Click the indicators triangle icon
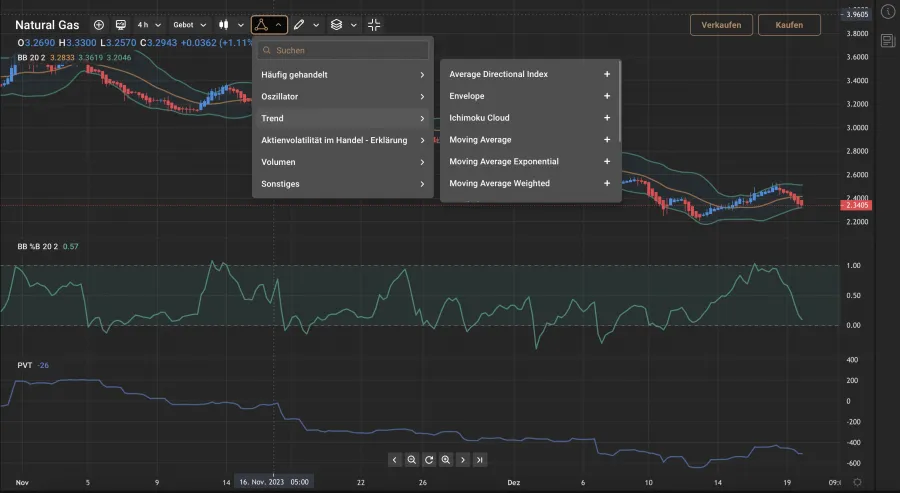 point(261,25)
